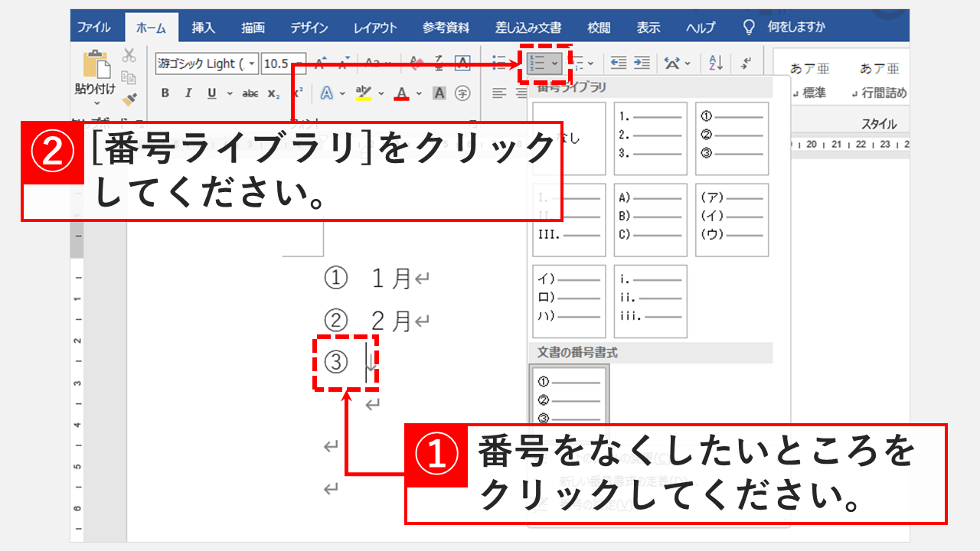Switch to the デザイン tab
The height and width of the screenshot is (551, 980).
coord(309,28)
